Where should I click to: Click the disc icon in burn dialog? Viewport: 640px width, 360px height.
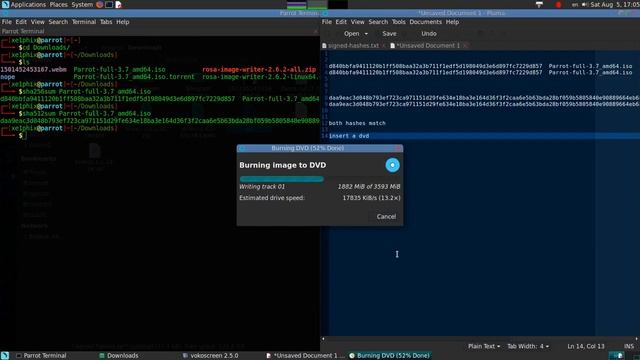pos(392,165)
